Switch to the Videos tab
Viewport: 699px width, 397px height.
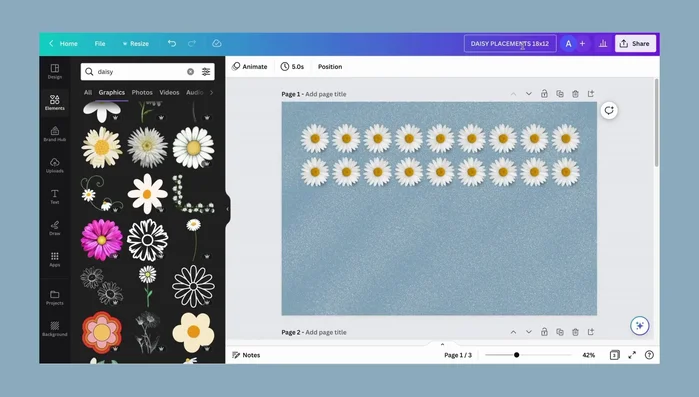(169, 92)
